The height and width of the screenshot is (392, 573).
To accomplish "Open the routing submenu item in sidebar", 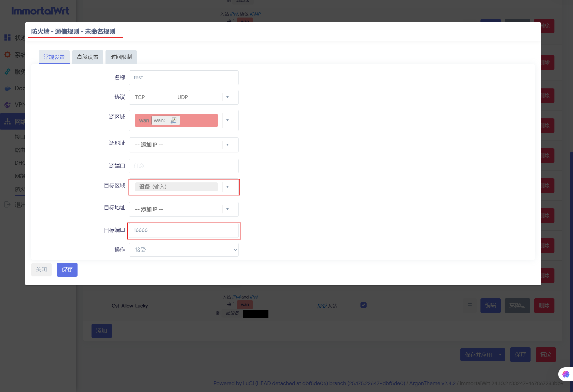I will tap(20, 150).
